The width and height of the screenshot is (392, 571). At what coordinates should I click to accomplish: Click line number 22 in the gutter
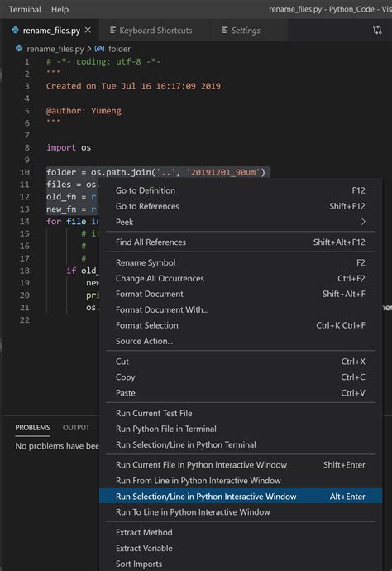24,319
